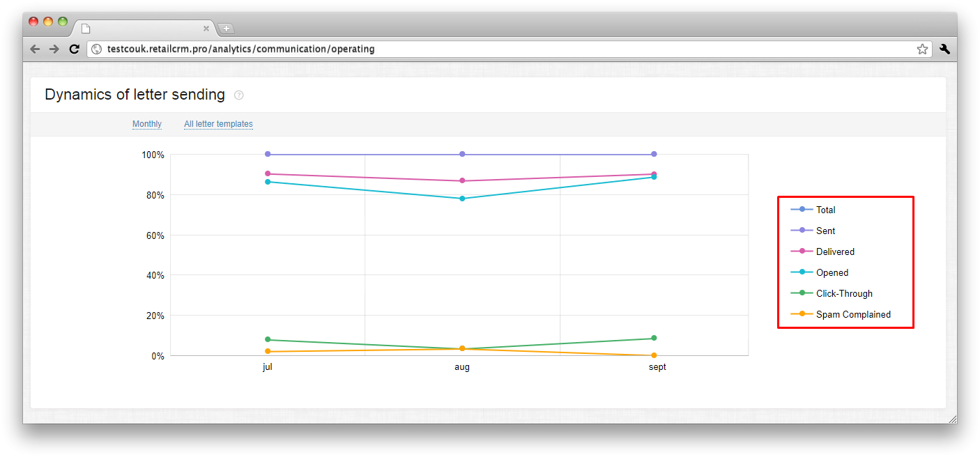The image size is (980, 457).
Task: Bookmark this page with the star
Action: click(922, 49)
